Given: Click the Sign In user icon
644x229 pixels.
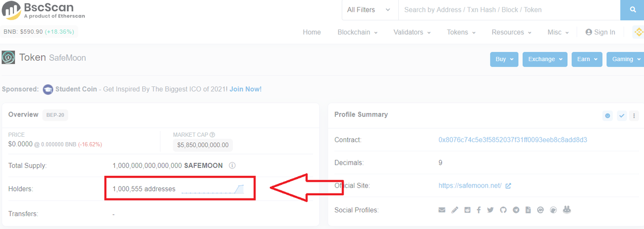Looking at the screenshot, I should tap(589, 32).
